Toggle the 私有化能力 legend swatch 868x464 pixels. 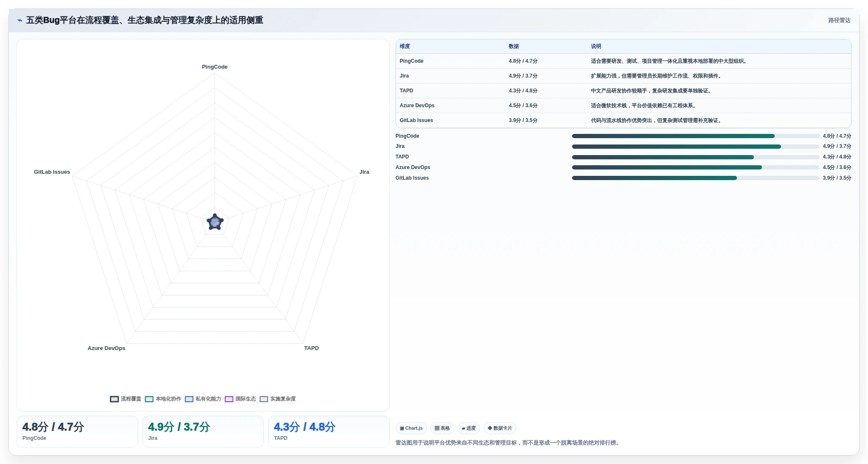(189, 399)
